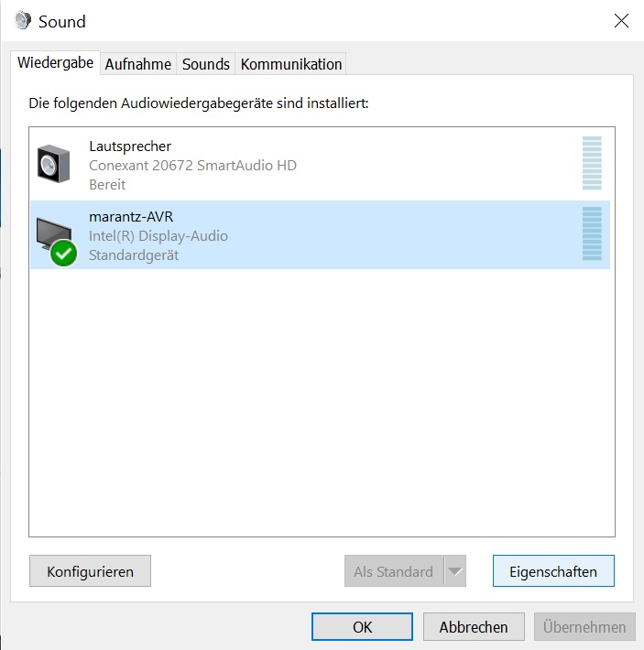This screenshot has width=644, height=650.
Task: Select the Wiedergabe tab
Action: (x=56, y=63)
